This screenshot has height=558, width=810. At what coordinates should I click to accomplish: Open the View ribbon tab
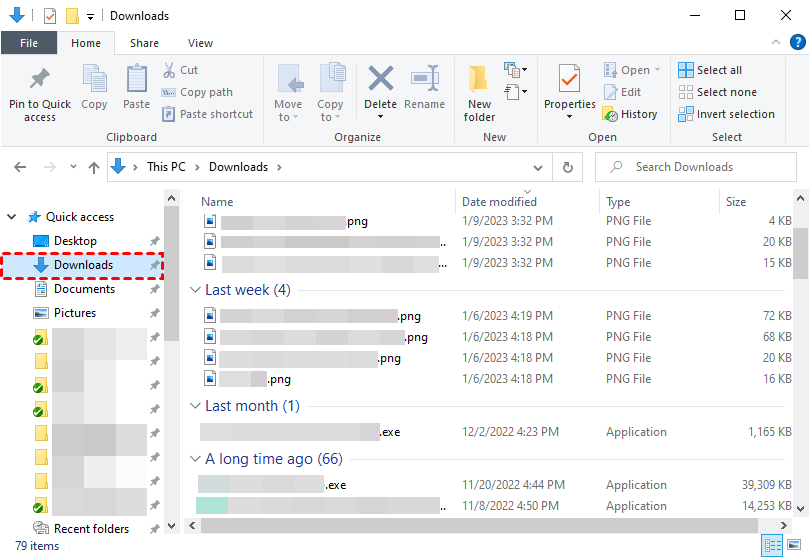click(x=200, y=43)
